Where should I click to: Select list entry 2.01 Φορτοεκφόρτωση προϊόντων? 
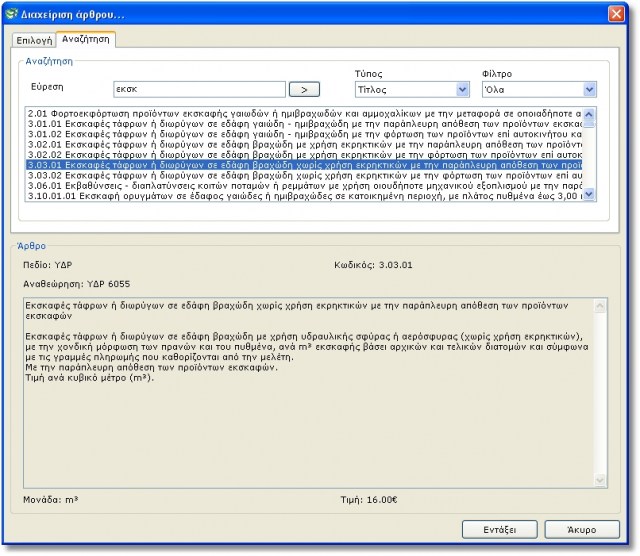pos(300,114)
